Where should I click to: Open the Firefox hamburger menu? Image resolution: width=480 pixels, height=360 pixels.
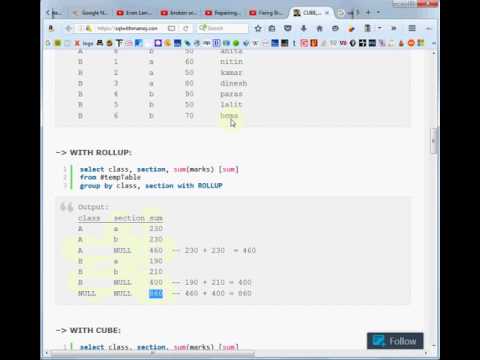point(412,28)
